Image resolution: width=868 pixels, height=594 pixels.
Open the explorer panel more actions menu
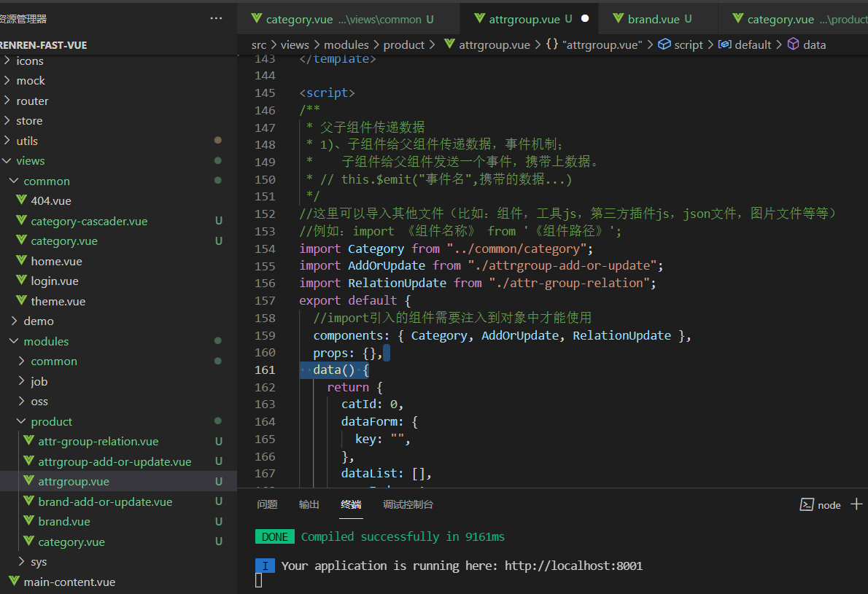(216, 18)
